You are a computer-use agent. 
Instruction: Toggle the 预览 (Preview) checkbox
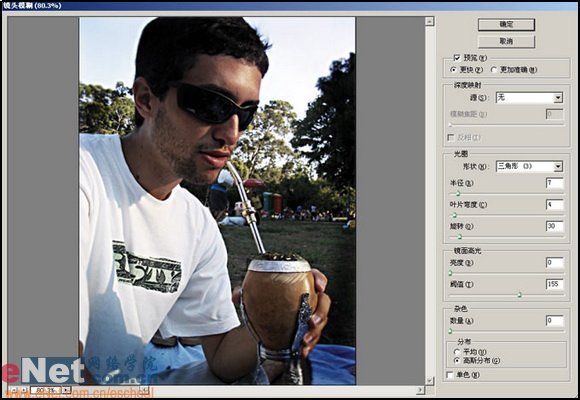457,58
